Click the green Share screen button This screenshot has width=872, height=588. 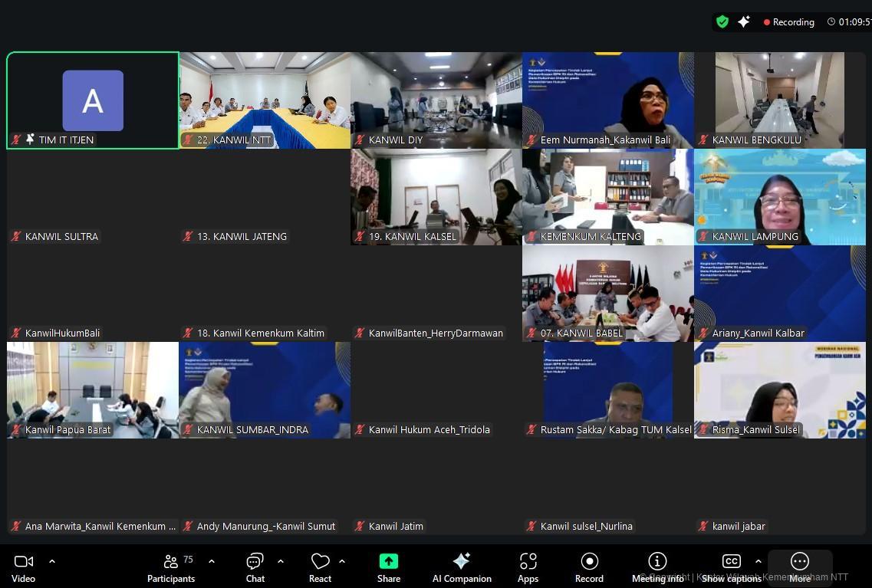pyautogui.click(x=389, y=567)
